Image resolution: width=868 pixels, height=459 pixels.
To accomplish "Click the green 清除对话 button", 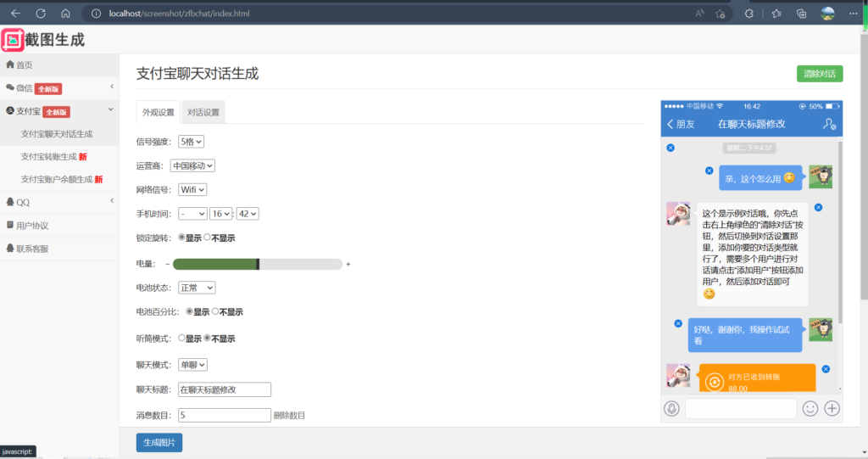I will tap(820, 74).
